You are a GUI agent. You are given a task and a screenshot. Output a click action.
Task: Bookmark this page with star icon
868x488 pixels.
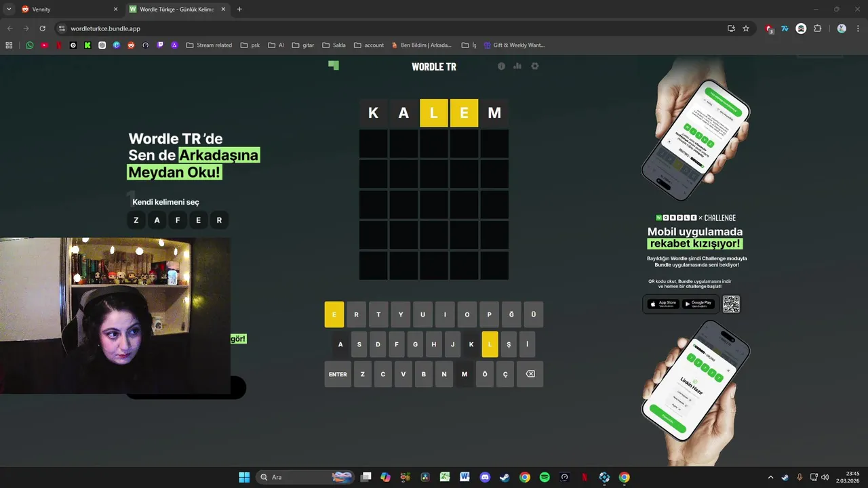click(746, 28)
